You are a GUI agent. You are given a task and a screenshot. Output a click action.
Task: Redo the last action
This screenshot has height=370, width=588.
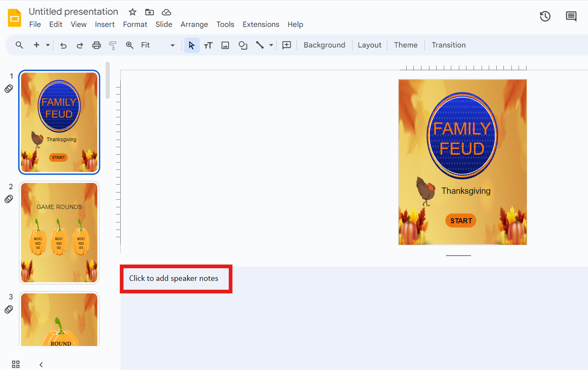[x=79, y=45]
